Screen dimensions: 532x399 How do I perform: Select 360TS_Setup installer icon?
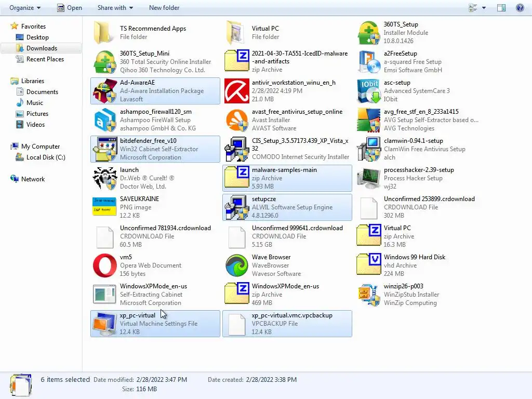tap(369, 33)
